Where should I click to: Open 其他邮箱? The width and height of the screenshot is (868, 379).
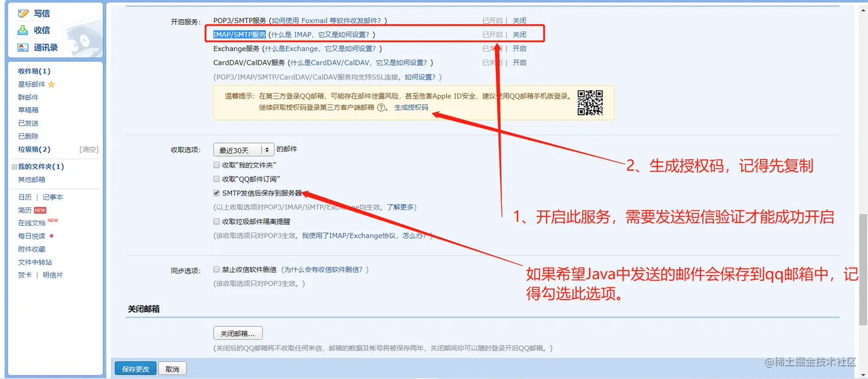tap(32, 179)
